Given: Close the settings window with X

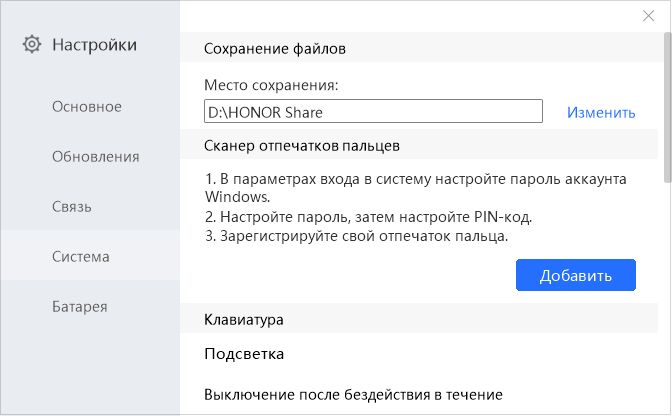Looking at the screenshot, I should pyautogui.click(x=650, y=15).
